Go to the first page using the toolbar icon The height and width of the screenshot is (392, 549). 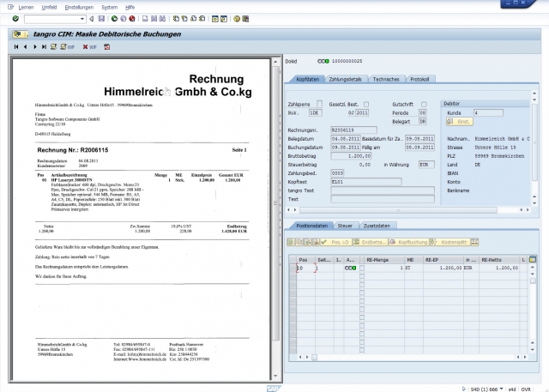(x=176, y=19)
